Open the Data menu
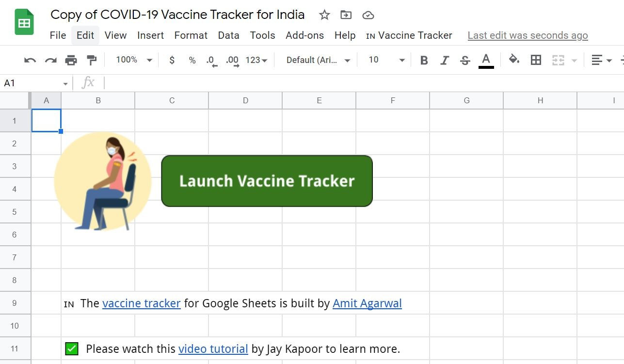The height and width of the screenshot is (364, 624). [228, 35]
